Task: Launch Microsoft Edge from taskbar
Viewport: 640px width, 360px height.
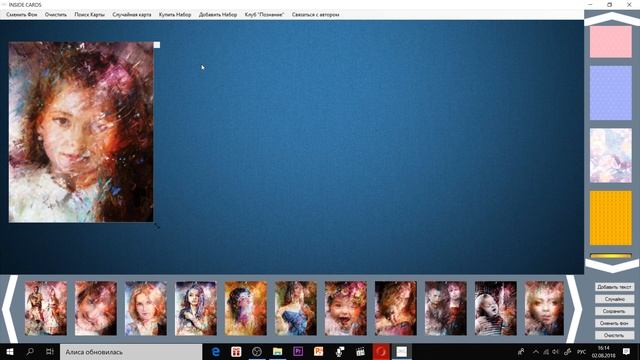Action: click(x=216, y=352)
